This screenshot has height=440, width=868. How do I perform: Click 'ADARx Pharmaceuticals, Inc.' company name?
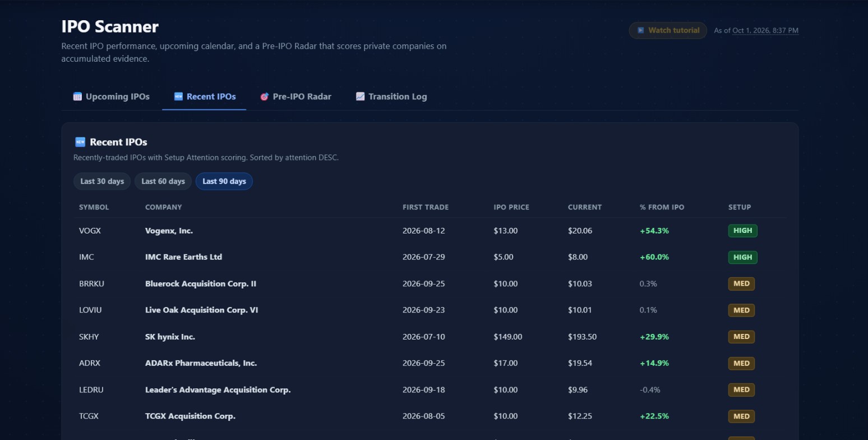coord(201,363)
